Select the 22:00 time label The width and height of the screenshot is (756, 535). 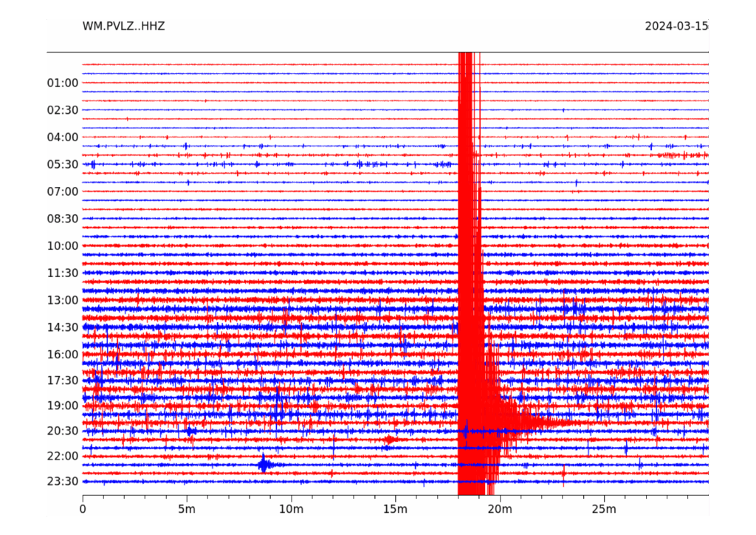63,456
